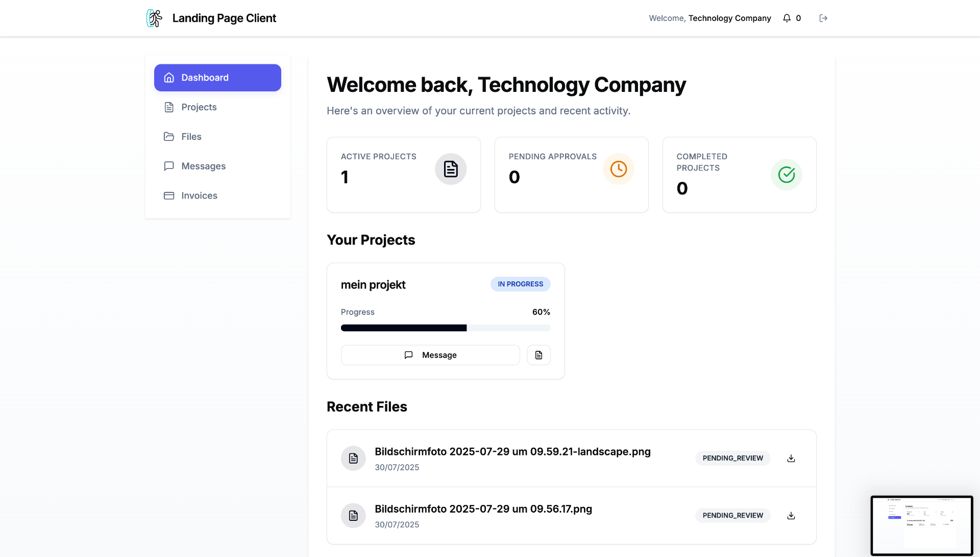Click the green checkmark on Completed Projects card
This screenshot has width=980, height=557.
pos(787,175)
